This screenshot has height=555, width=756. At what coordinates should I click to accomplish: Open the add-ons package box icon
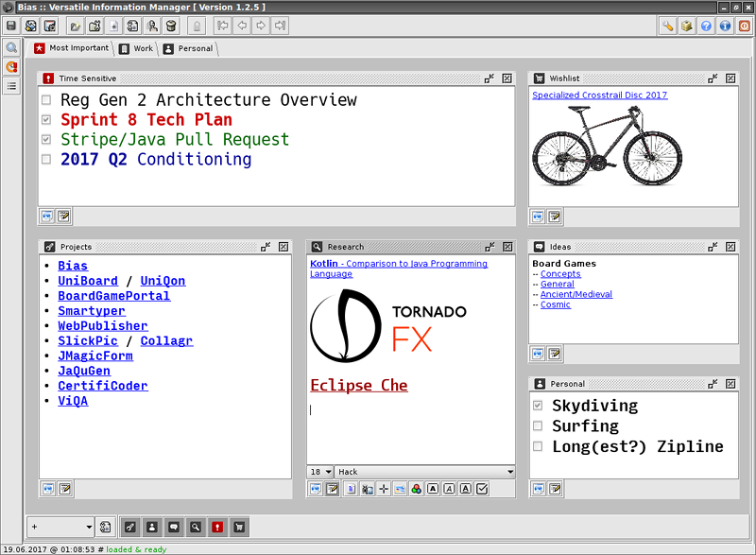pos(687,26)
